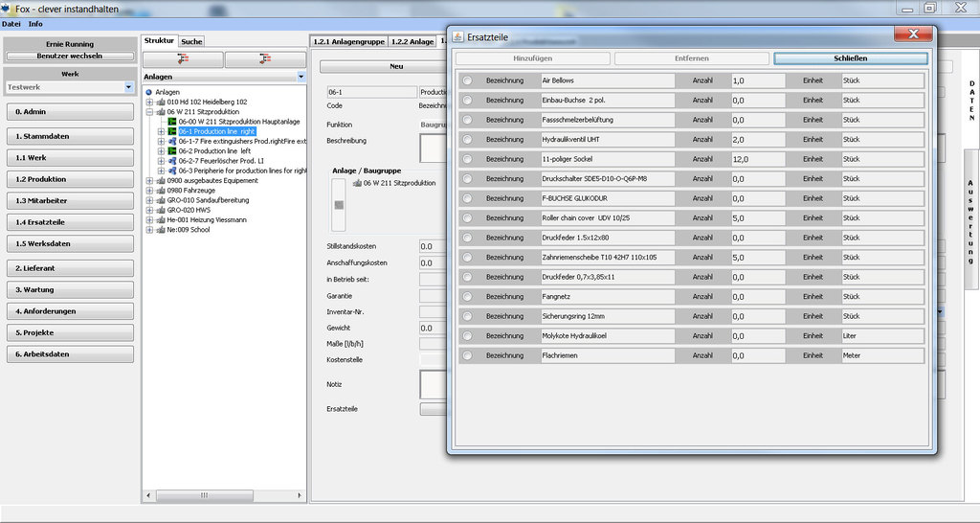The image size is (980, 523).
Task: Click the scrollbar in the Anlage / Baugruppe panel
Action: click(x=337, y=204)
